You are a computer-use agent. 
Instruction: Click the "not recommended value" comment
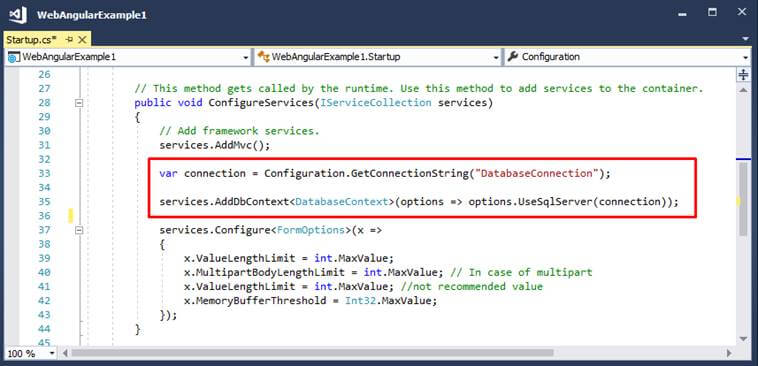click(472, 287)
